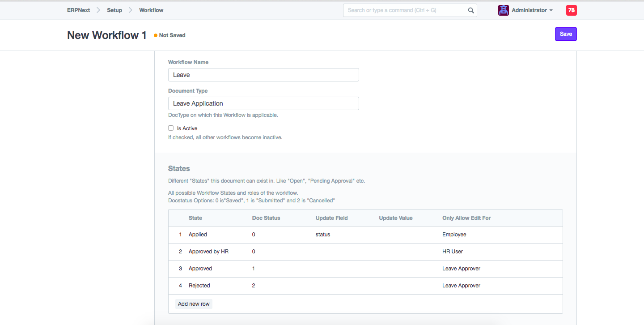Screen dimensions: 644x325
Task: Click the Only Allow Edit For header
Action: (466, 218)
